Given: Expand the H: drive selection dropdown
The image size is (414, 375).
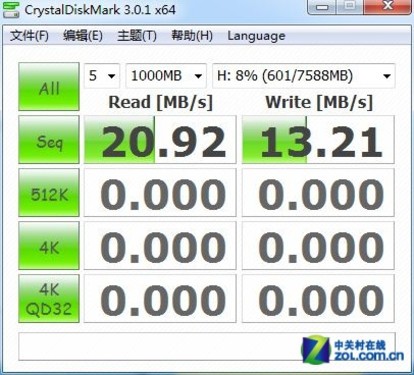Looking at the screenshot, I should (304, 76).
